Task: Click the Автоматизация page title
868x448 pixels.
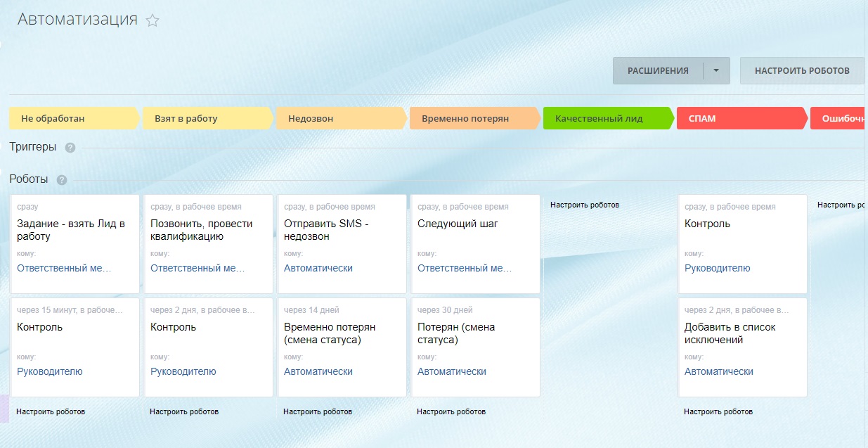Action: coord(77,19)
